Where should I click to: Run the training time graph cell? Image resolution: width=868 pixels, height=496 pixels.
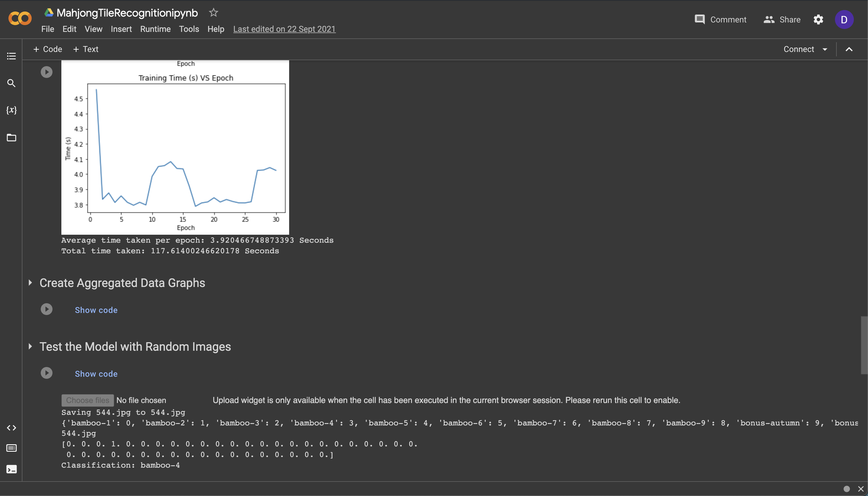pyautogui.click(x=47, y=72)
